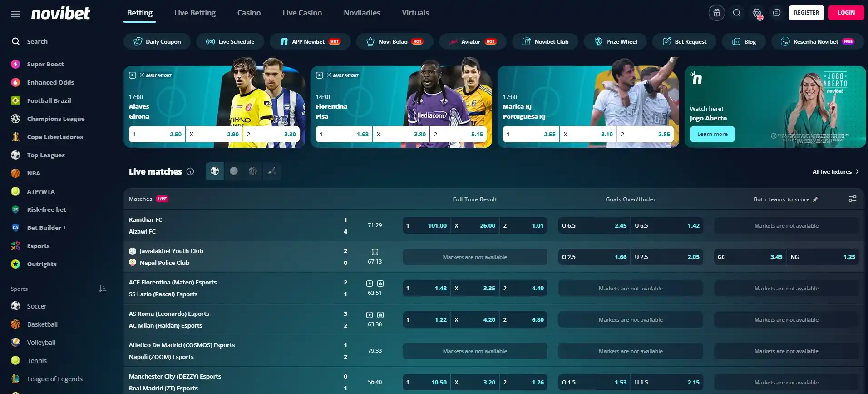Screen dimensions: 868x394
Task: Click the Live matches info icon
Action: click(x=190, y=171)
